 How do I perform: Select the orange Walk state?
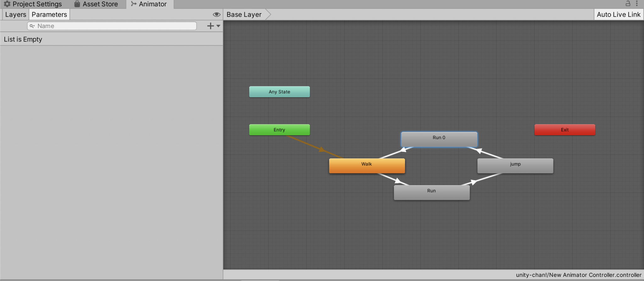(x=367, y=166)
